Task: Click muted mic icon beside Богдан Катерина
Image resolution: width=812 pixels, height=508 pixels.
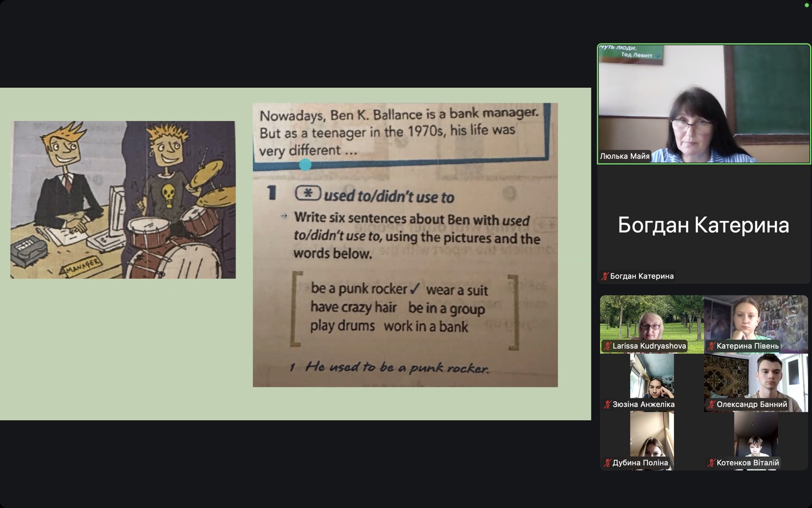Action: (x=604, y=276)
